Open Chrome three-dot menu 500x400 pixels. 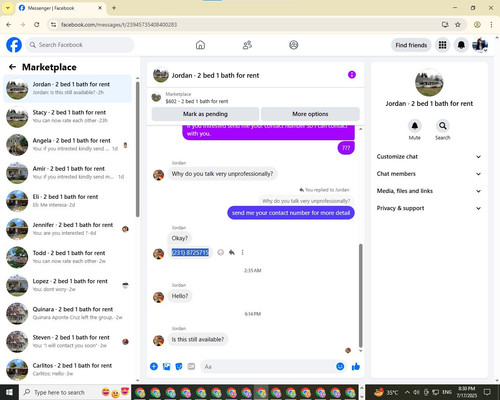click(x=491, y=25)
